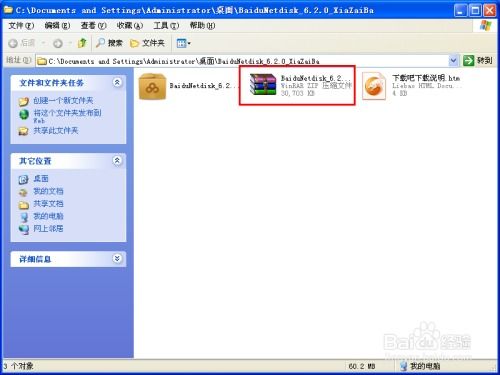Select the BaiduNetdisk installer box icon

(152, 87)
